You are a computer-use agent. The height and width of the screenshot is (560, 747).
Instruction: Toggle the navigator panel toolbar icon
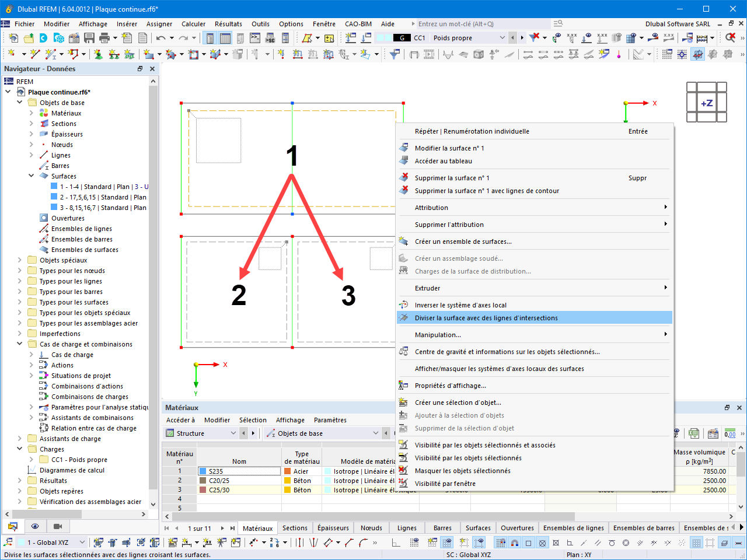[210, 38]
